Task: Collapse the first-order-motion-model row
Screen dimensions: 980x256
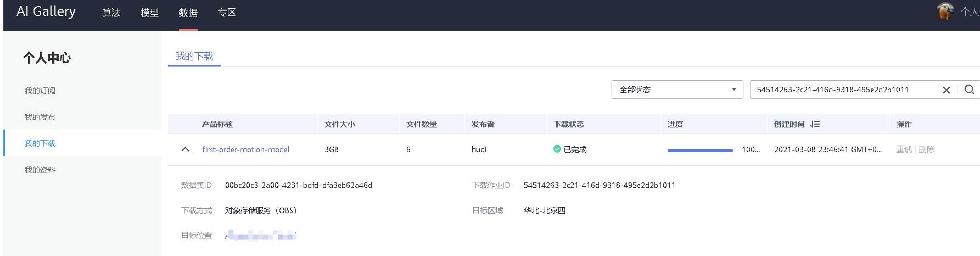Action: click(185, 149)
